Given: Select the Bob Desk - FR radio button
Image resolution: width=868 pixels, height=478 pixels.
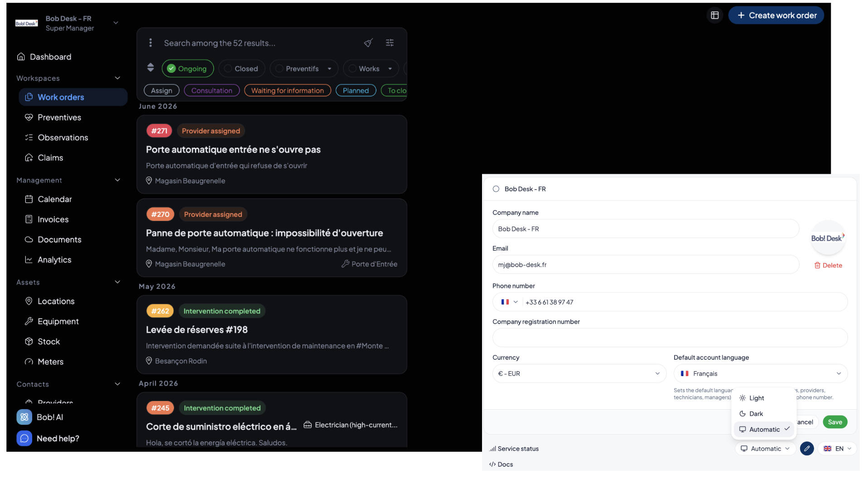Looking at the screenshot, I should point(496,189).
